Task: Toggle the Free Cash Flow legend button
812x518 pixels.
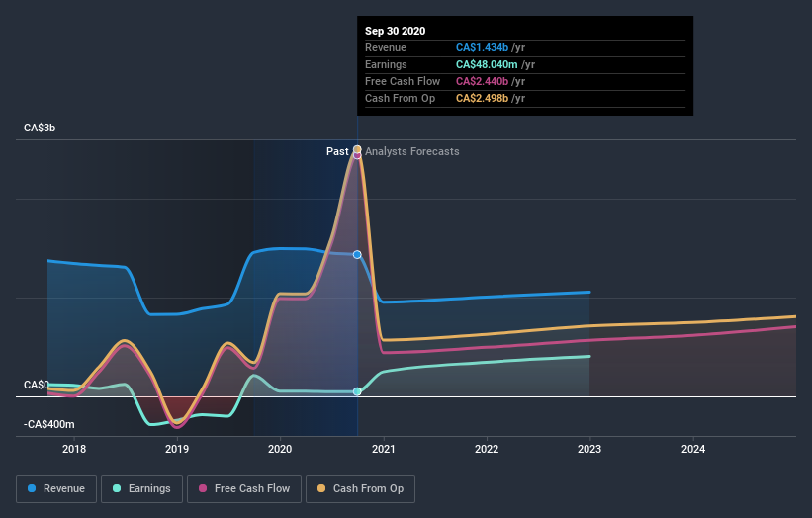Action: point(244,489)
